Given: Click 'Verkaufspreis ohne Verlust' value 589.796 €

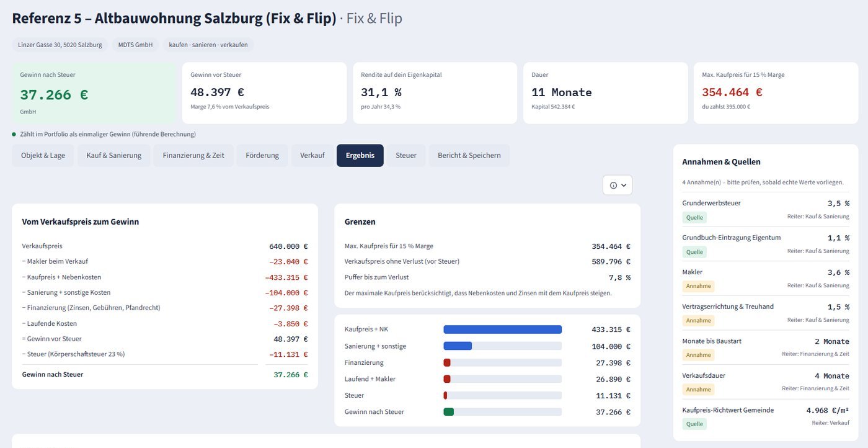Looking at the screenshot, I should coord(611,262).
